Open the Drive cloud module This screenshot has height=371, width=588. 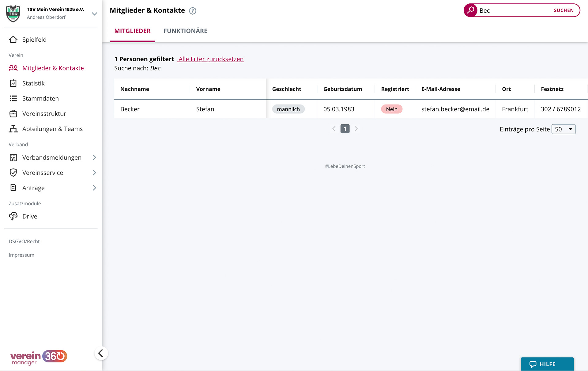[x=29, y=216]
